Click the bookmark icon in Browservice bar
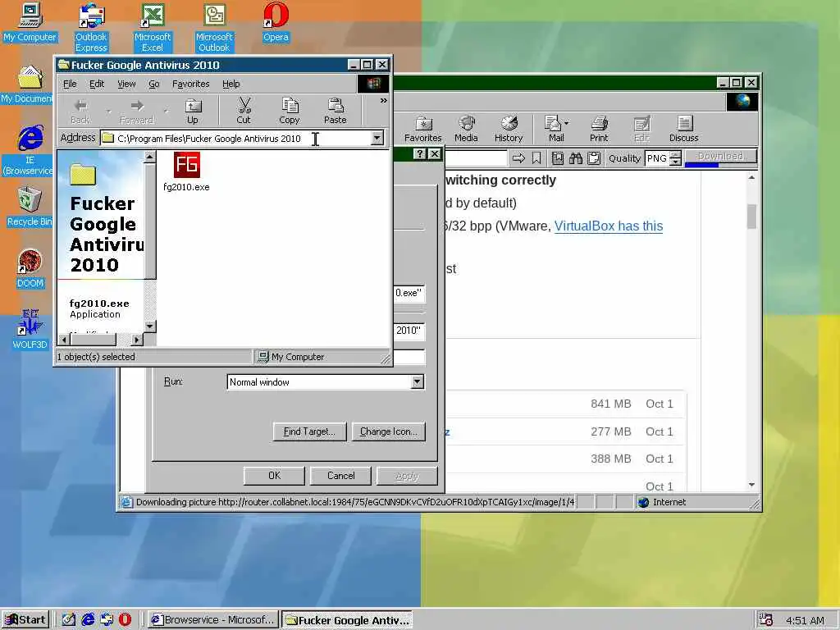This screenshot has height=630, width=840. (536, 158)
